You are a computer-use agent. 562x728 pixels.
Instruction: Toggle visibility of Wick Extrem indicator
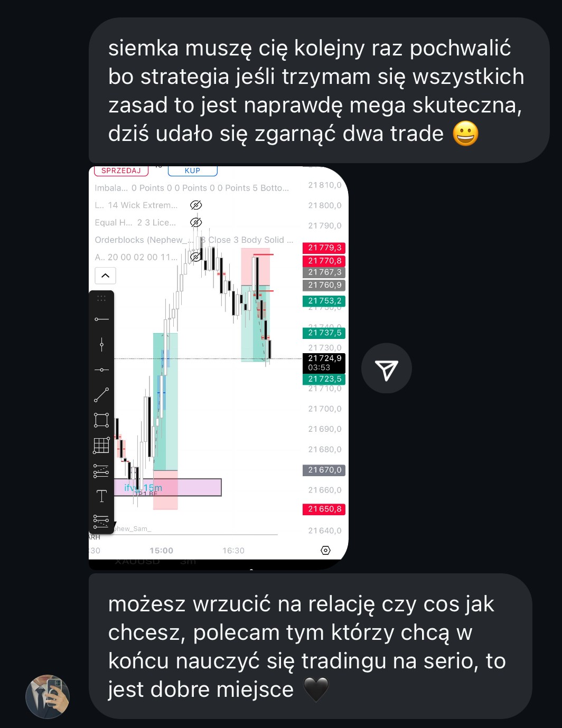click(x=196, y=205)
